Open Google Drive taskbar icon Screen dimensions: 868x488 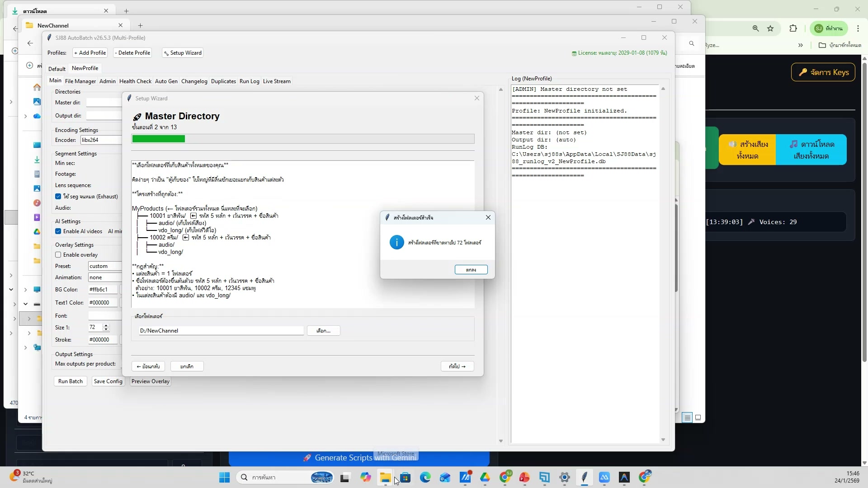485,477
